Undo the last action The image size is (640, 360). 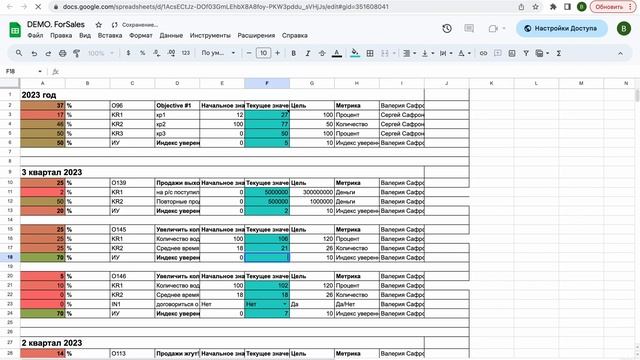(x=34, y=53)
